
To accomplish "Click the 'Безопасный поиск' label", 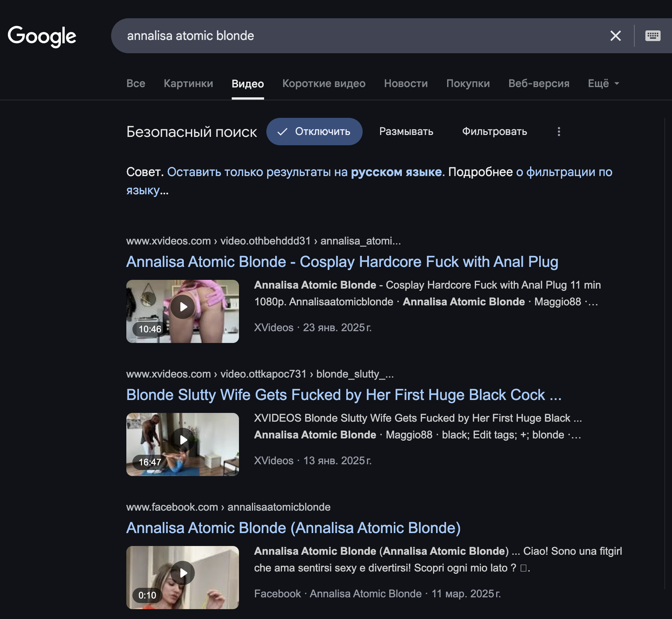I will click(192, 132).
